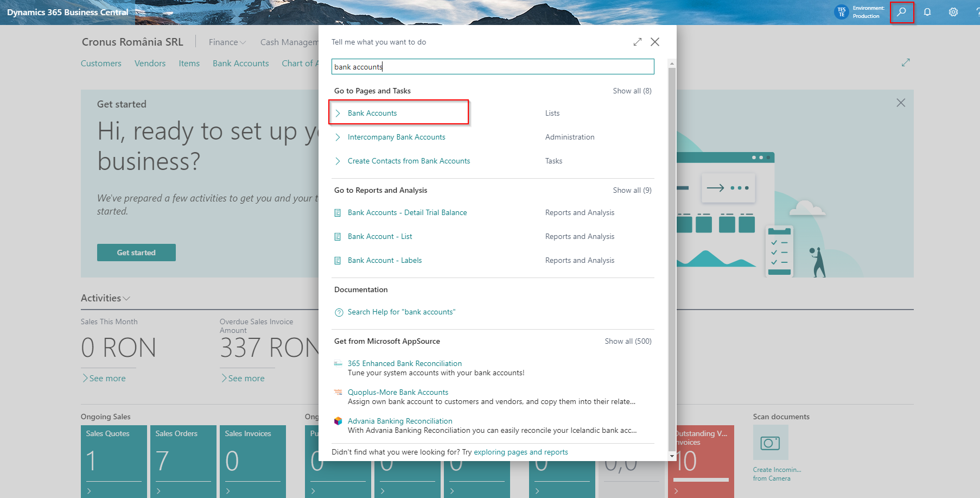Click the arrow on the Sales Orders tile

pos(159,491)
